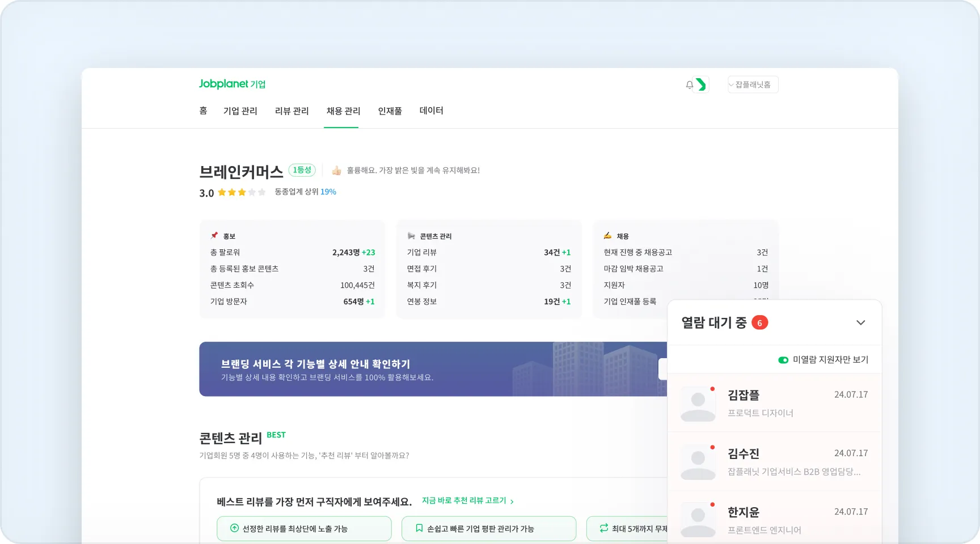Click the 10명 applicant count

761,286
